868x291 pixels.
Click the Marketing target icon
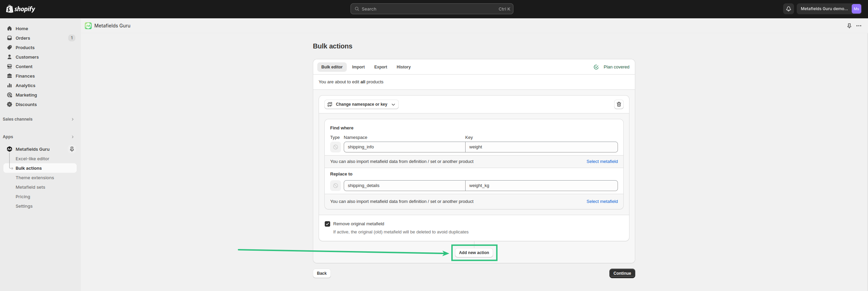pos(10,95)
